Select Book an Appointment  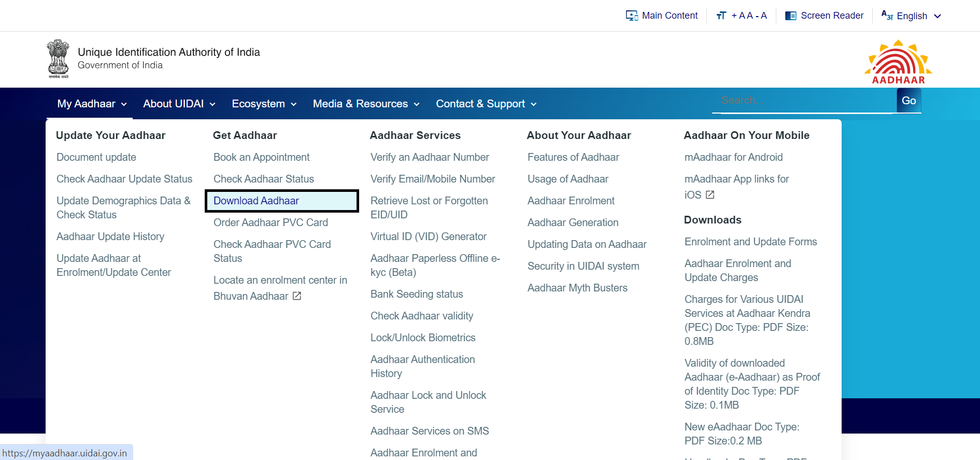point(261,157)
